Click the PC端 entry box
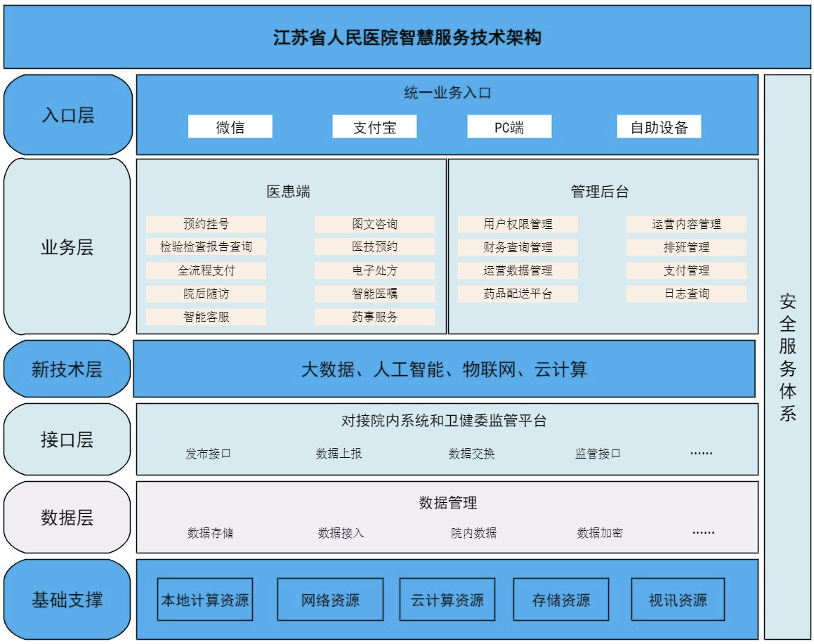 [x=509, y=127]
